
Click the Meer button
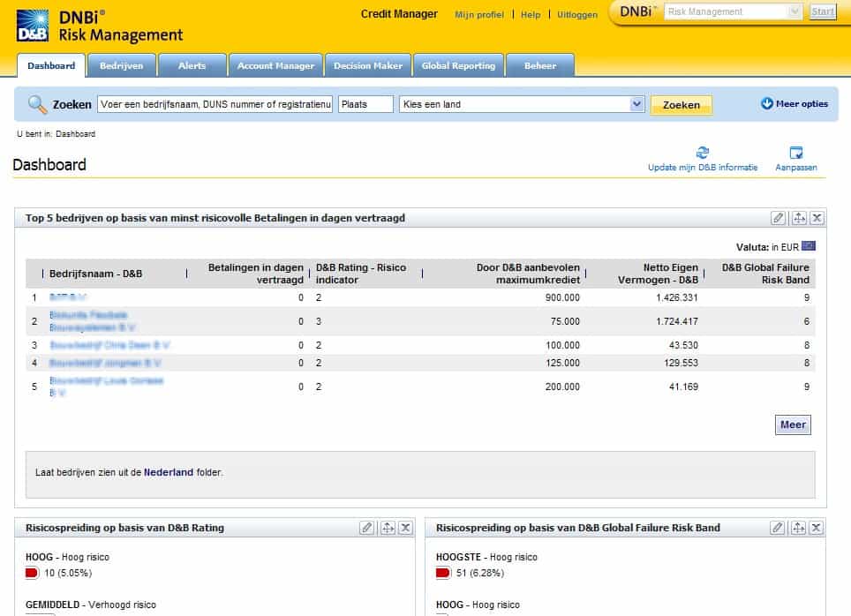[x=793, y=425]
